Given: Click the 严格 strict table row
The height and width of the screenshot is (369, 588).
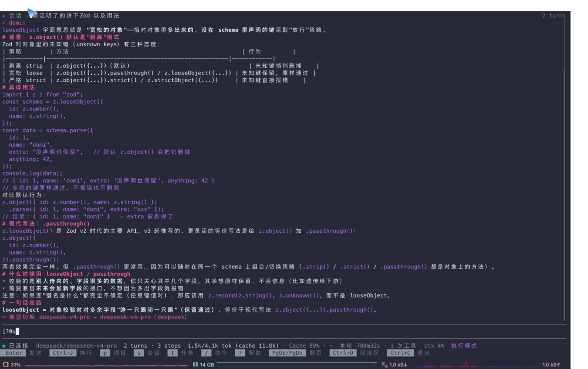Looking at the screenshot, I should click(x=154, y=80).
